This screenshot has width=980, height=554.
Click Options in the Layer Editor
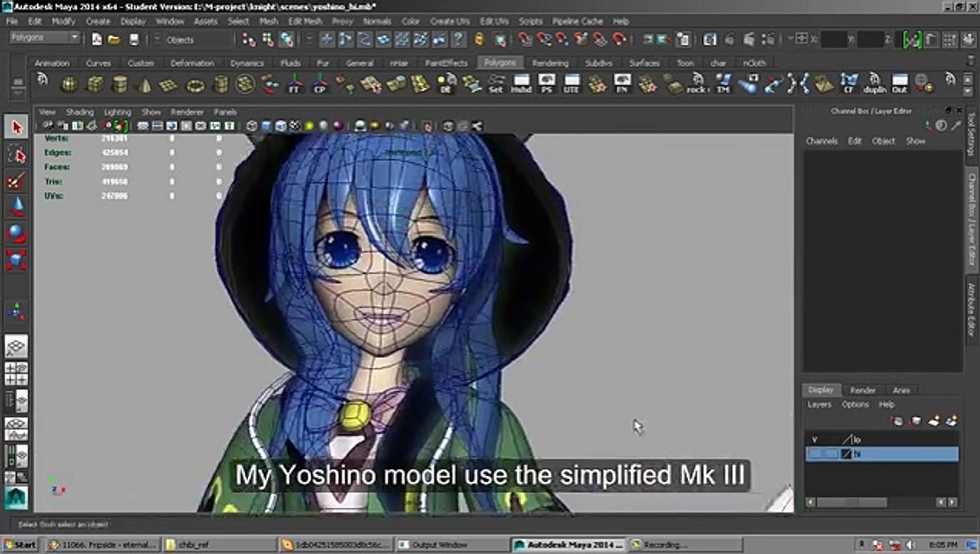pyautogui.click(x=855, y=404)
